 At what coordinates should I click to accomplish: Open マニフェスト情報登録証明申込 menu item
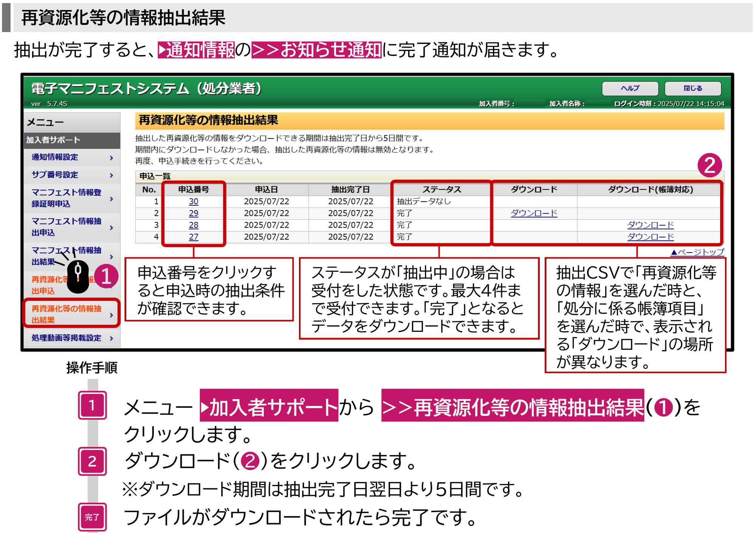coord(72,198)
